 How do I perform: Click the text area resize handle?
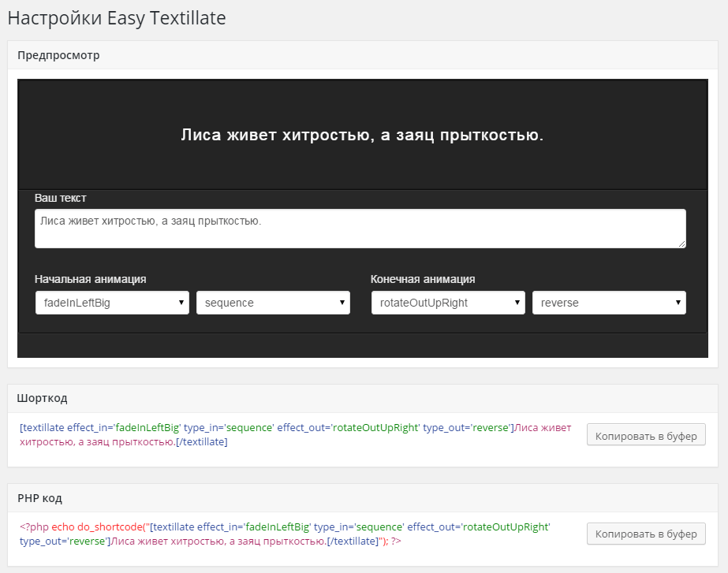pos(681,244)
